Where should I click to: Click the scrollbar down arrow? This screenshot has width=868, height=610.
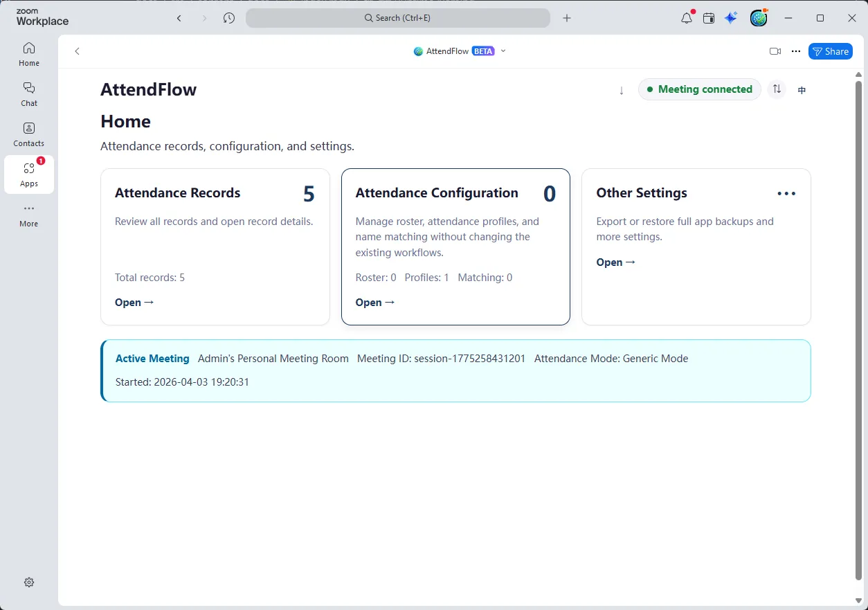click(x=859, y=600)
